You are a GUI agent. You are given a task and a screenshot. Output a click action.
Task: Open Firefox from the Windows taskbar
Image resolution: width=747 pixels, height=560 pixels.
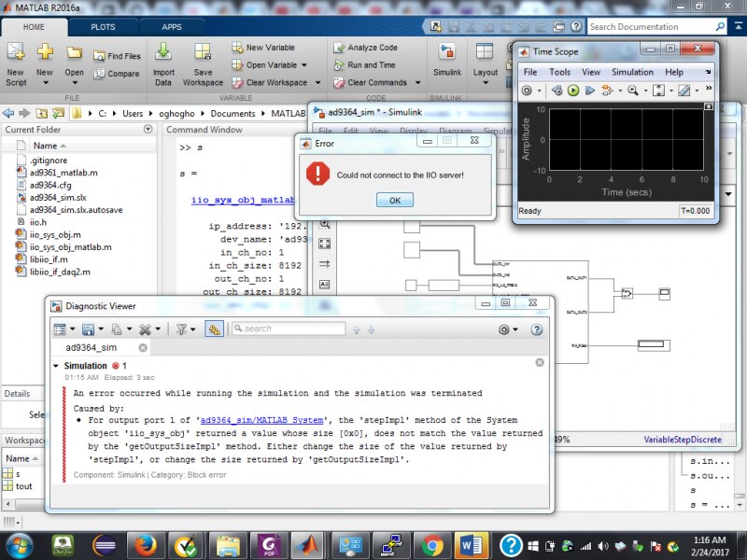click(x=146, y=545)
